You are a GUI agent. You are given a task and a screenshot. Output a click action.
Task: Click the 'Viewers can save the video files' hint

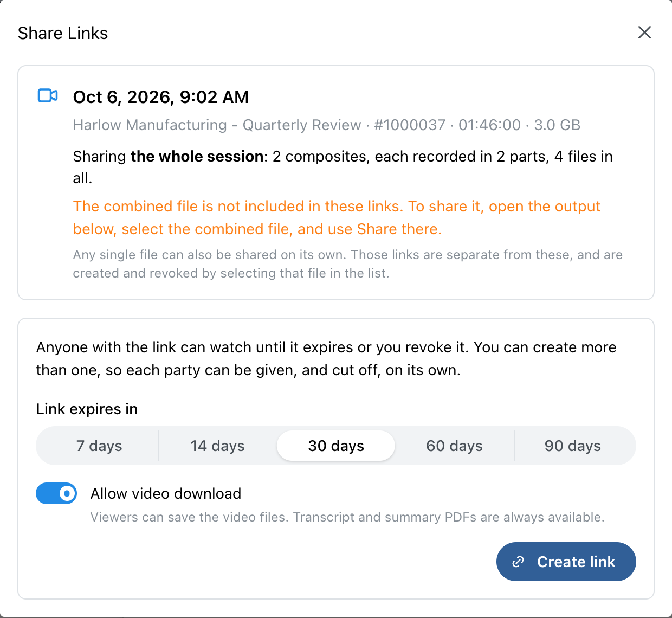[347, 517]
